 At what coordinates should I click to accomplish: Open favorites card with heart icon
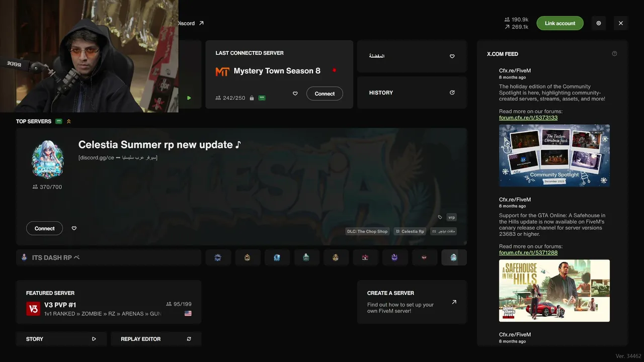(x=412, y=56)
